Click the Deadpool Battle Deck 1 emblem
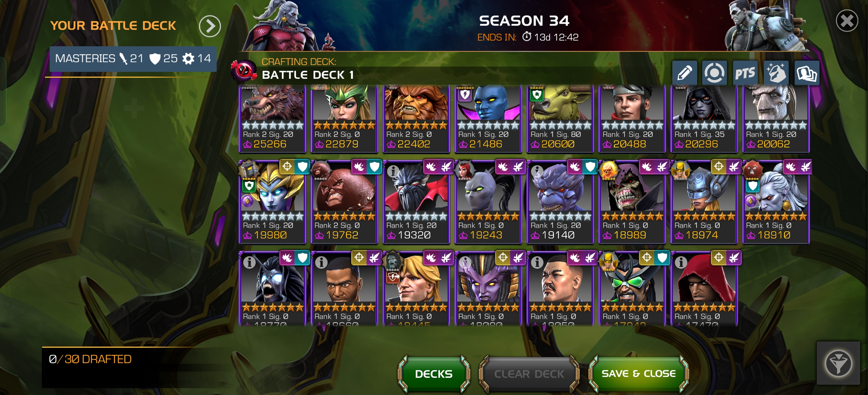Image resolution: width=868 pixels, height=395 pixels. (243, 71)
